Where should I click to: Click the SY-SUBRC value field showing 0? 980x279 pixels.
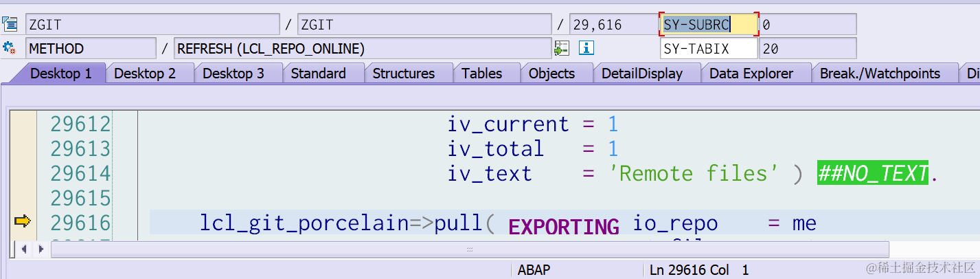tap(808, 24)
